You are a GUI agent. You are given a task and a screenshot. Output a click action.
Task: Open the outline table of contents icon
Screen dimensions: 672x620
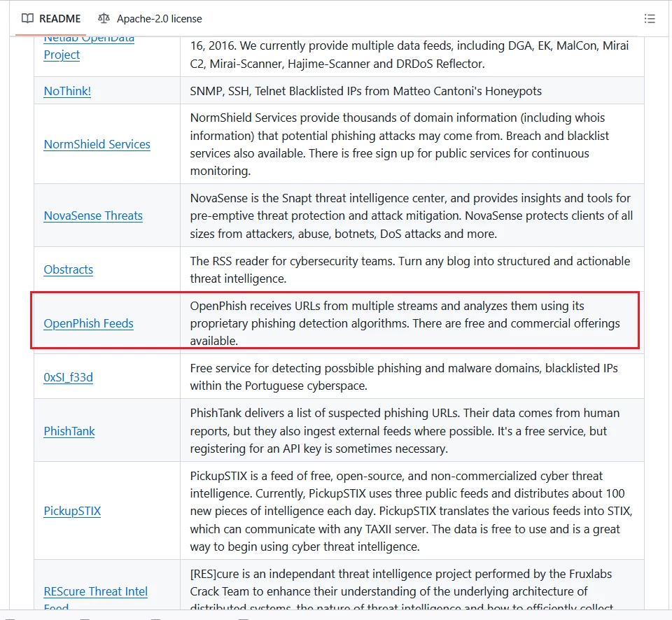pos(650,19)
